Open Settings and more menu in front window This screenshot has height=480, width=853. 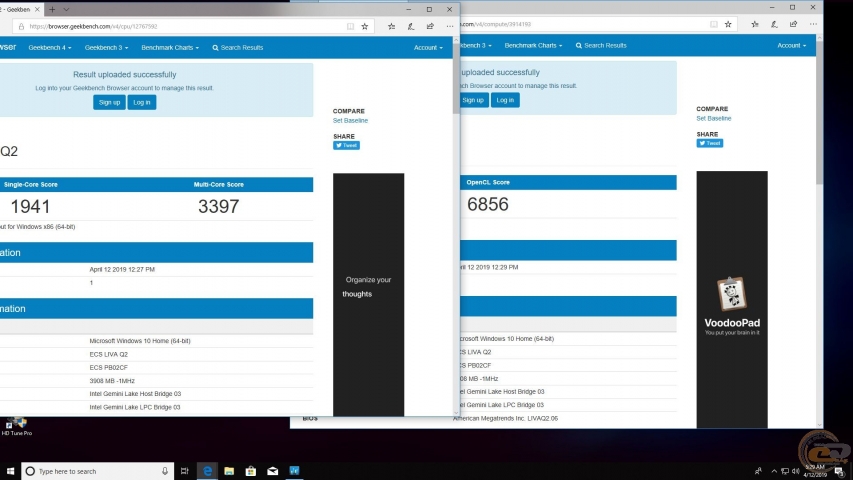[x=449, y=26]
